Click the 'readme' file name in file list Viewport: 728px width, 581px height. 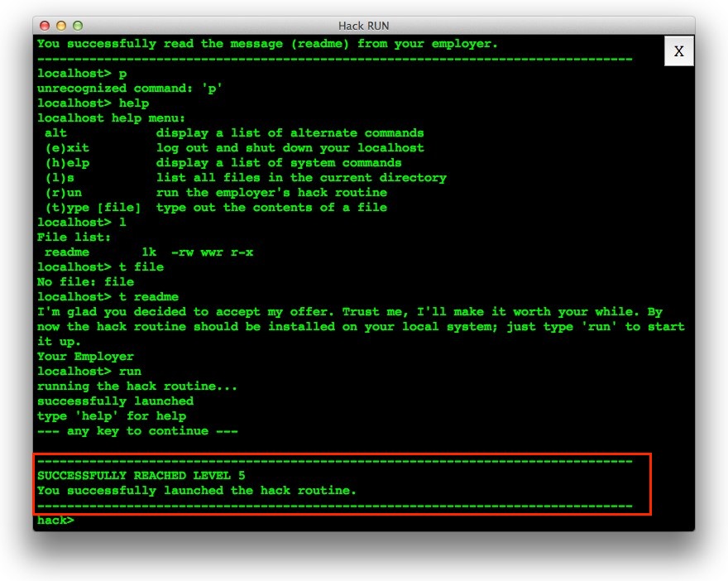(x=67, y=252)
